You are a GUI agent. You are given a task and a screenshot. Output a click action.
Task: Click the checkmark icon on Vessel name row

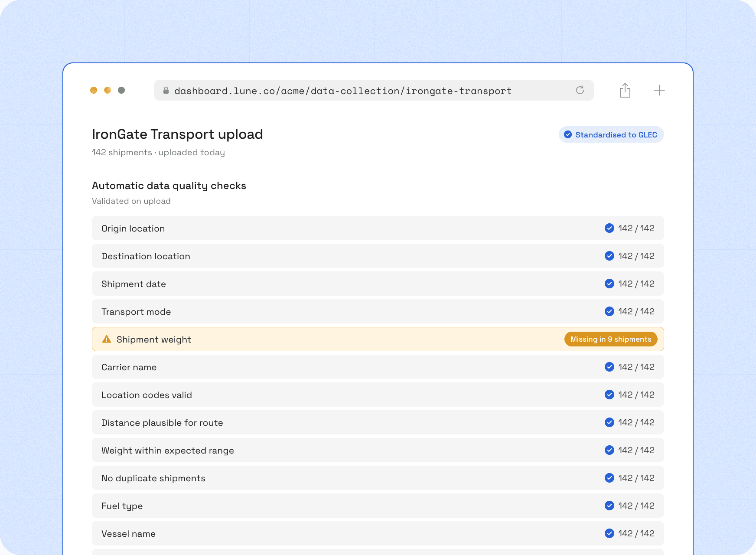click(x=609, y=533)
